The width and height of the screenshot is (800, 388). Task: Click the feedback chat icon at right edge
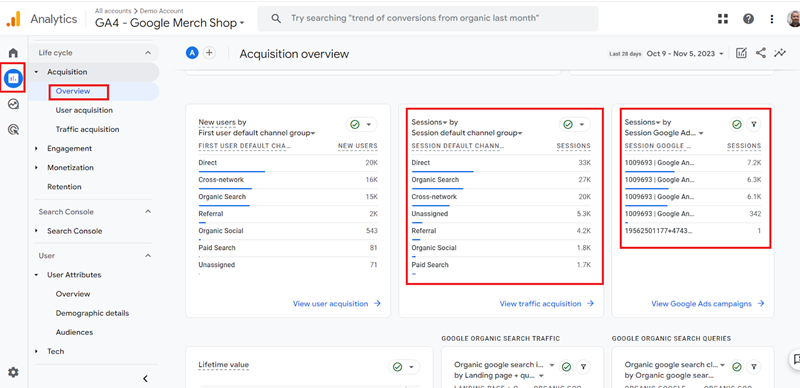[x=795, y=358]
